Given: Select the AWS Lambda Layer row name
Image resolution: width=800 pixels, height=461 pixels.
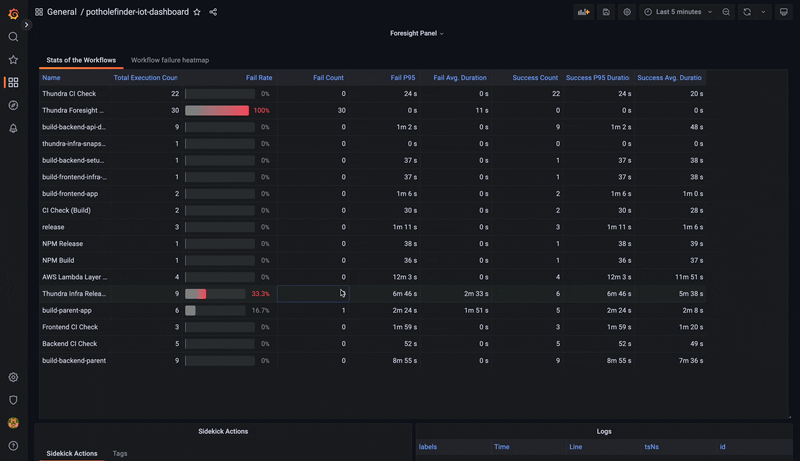Looking at the screenshot, I should [74, 277].
